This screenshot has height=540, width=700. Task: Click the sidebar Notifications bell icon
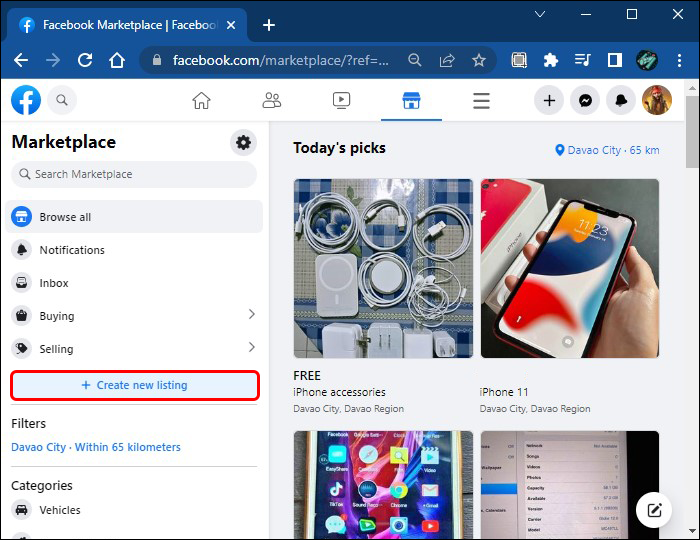point(21,250)
